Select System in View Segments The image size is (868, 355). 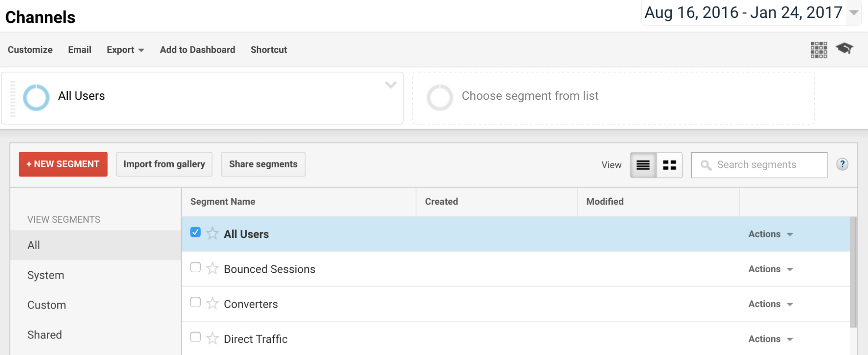click(46, 275)
